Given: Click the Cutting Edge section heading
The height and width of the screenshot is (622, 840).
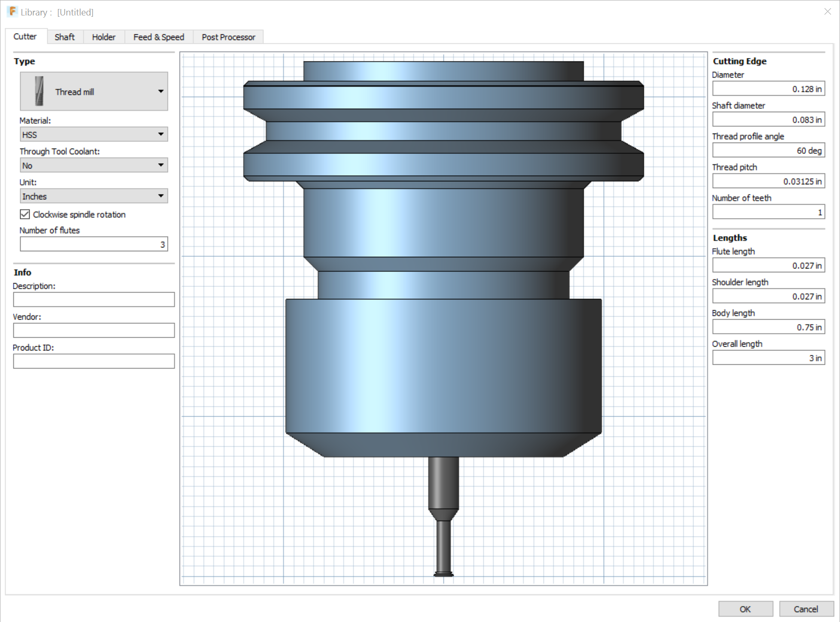Looking at the screenshot, I should tap(739, 61).
